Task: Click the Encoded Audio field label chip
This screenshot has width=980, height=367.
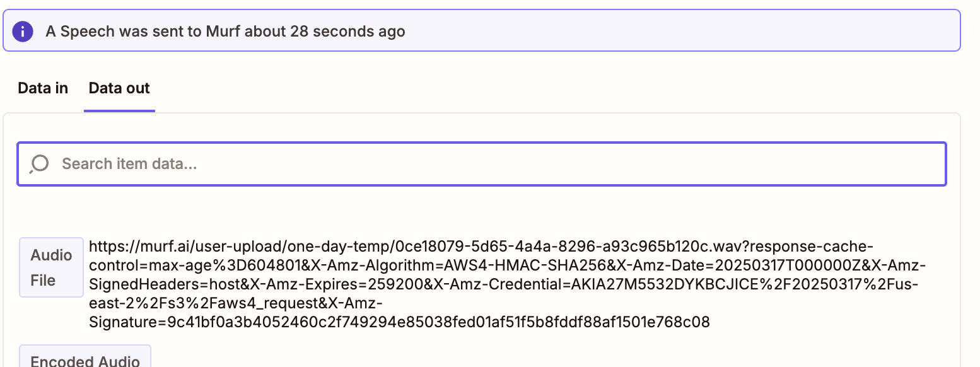Action: tap(85, 359)
